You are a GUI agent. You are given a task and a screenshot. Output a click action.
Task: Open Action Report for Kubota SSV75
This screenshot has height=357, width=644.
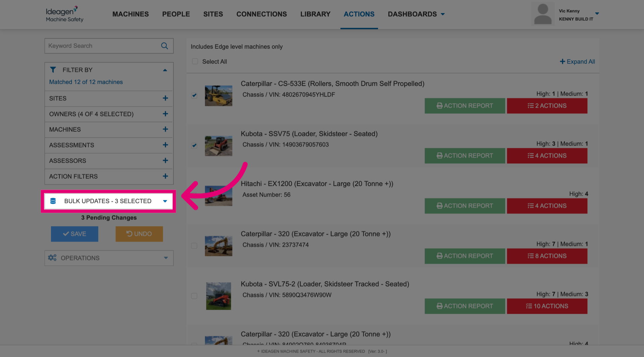[x=465, y=156]
